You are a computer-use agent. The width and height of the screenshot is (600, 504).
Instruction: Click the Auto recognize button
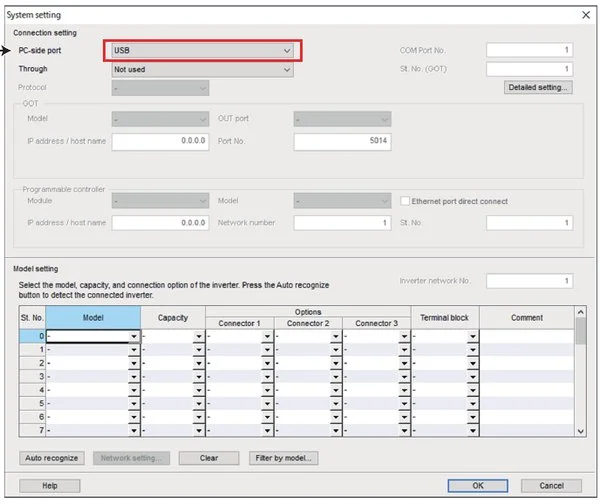click(x=52, y=458)
